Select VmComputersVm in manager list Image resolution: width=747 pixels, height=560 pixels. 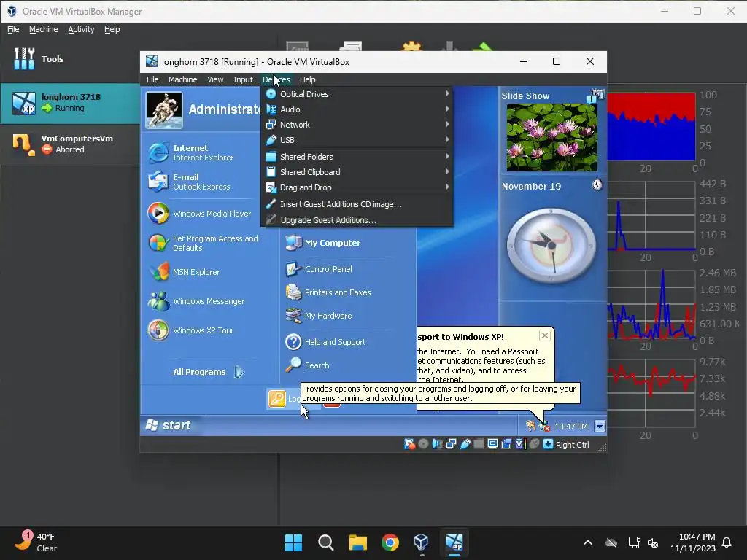coord(70,144)
